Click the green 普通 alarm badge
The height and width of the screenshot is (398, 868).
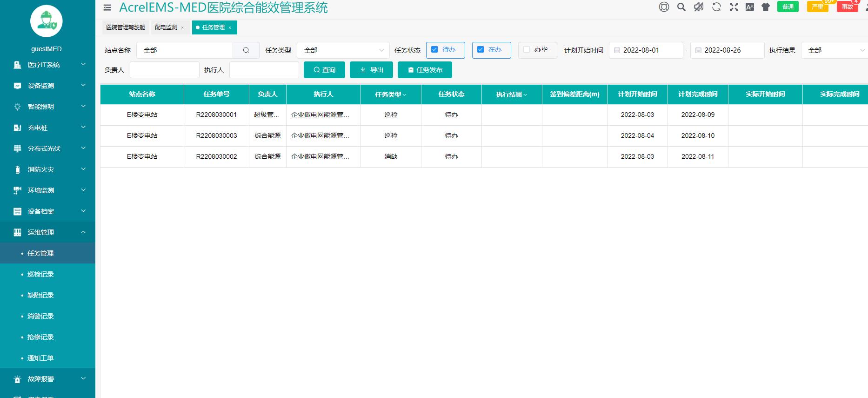click(x=788, y=7)
